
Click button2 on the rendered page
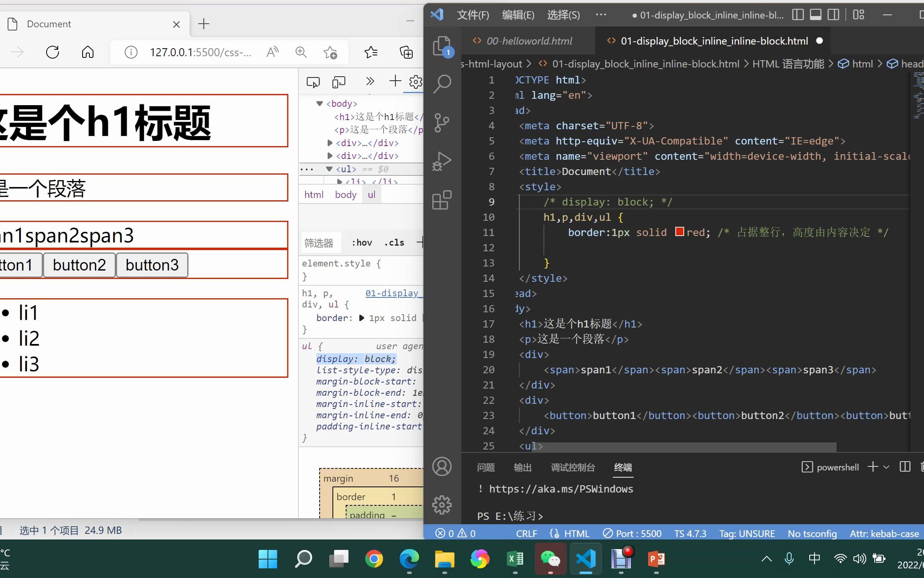click(79, 265)
